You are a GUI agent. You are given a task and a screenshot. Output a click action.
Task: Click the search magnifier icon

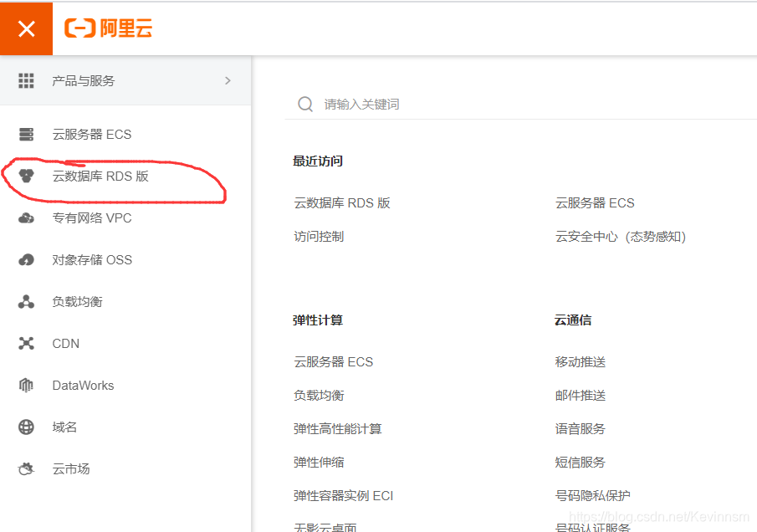pos(305,104)
